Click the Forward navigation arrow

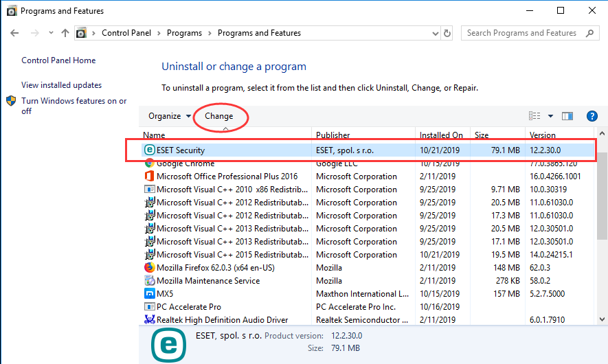tap(35, 33)
